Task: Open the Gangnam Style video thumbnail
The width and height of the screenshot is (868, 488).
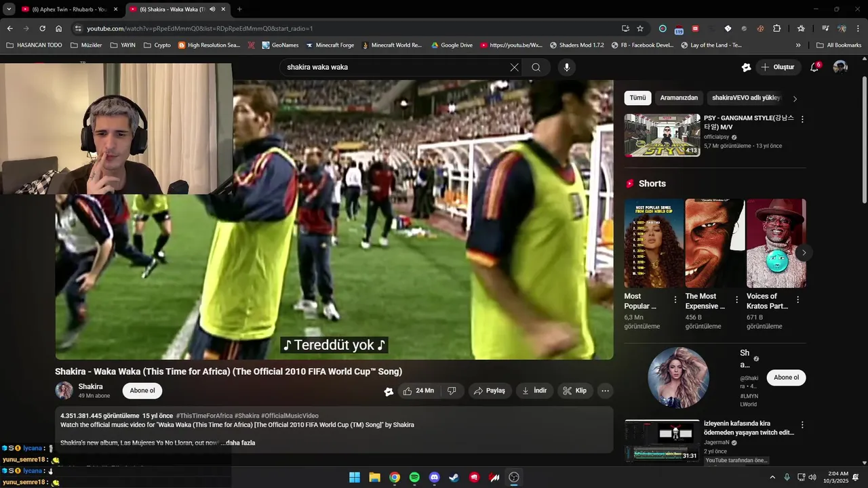Action: point(662,135)
